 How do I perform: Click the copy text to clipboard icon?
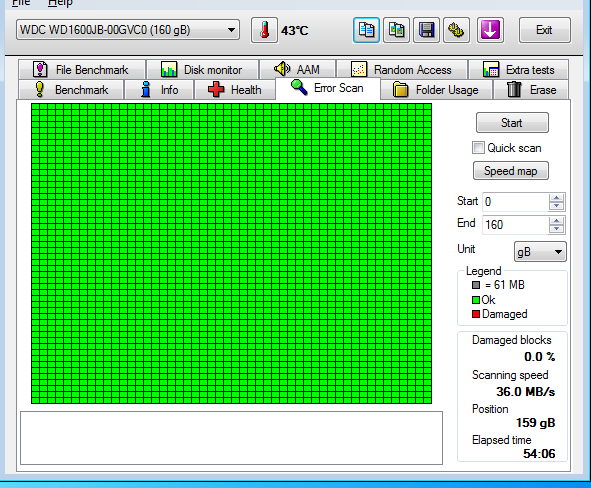366,30
